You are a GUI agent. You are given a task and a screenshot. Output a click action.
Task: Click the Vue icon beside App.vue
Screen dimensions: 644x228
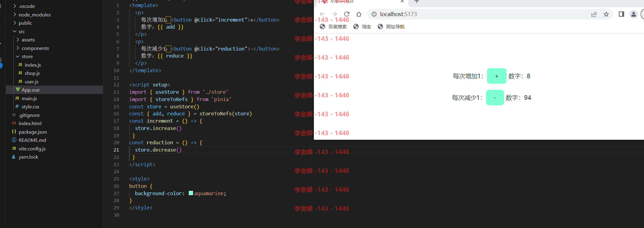18,89
